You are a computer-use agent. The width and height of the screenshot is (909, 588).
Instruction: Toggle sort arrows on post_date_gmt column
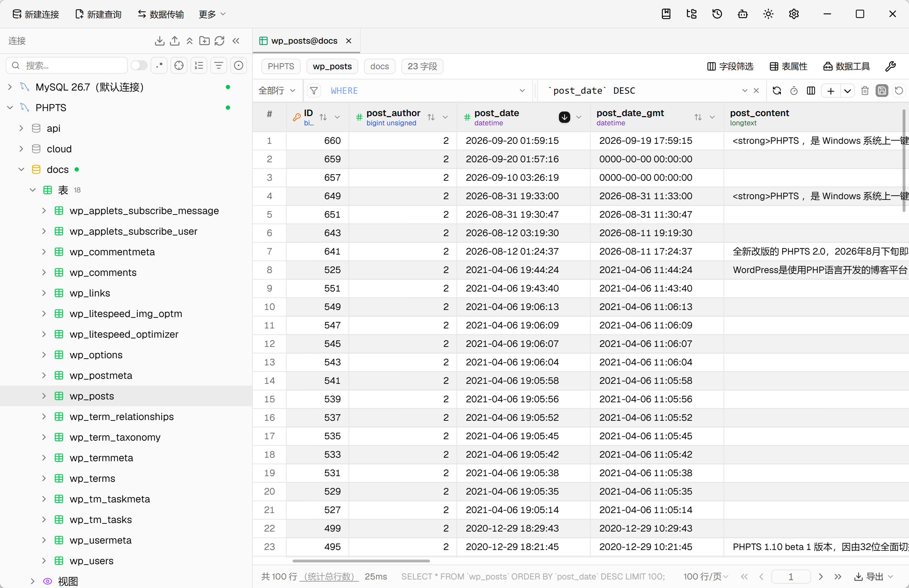coord(698,117)
